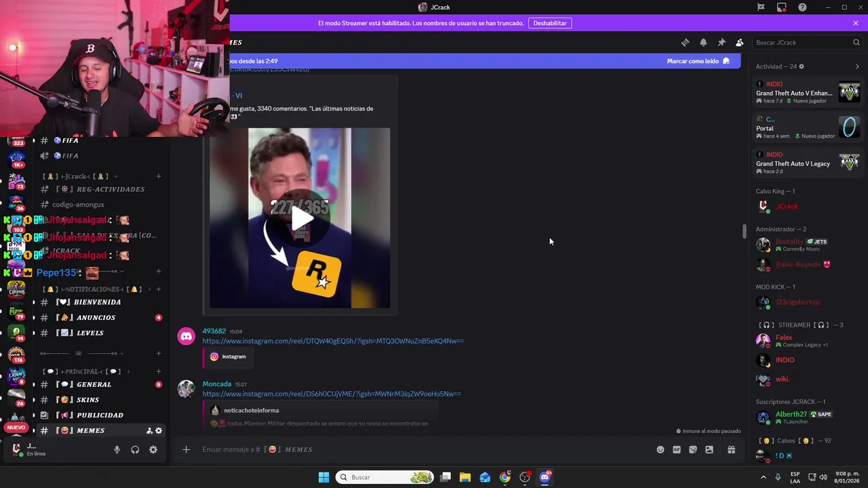Image resolution: width=868 pixels, height=488 pixels.
Task: Open the GIF picker icon
Action: point(677,449)
